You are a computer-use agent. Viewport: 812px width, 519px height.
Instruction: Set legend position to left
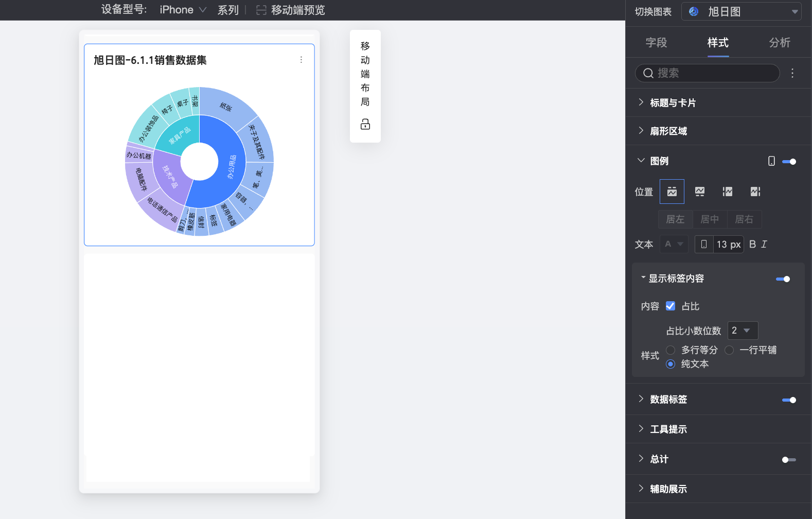click(728, 192)
